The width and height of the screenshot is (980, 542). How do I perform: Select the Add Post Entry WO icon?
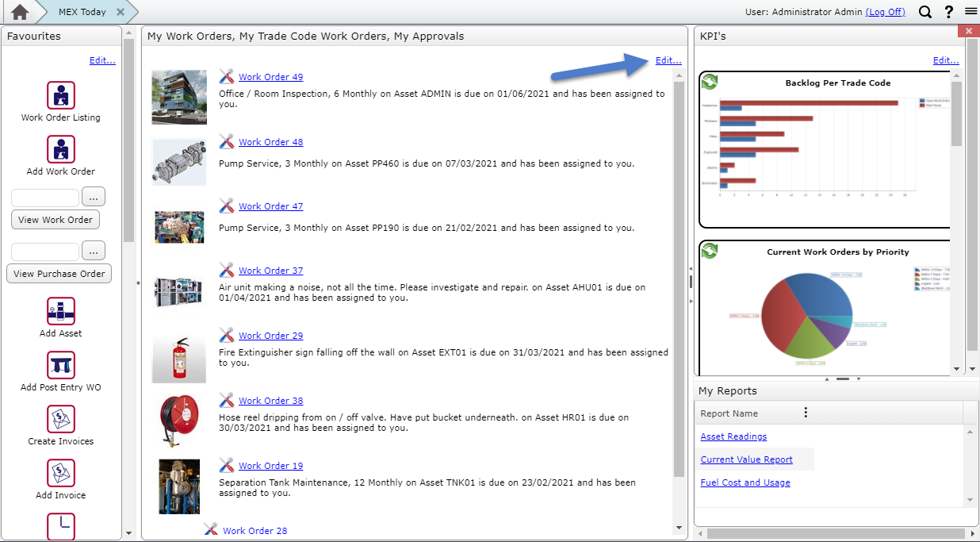[x=61, y=365]
